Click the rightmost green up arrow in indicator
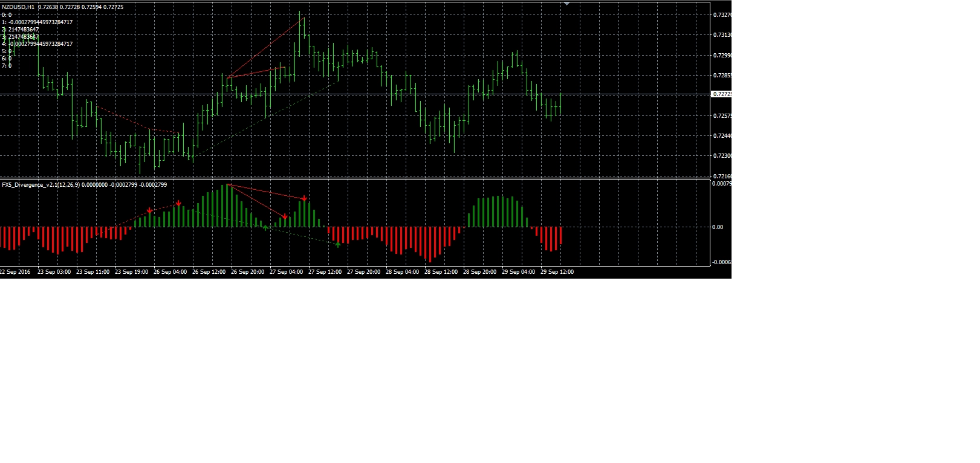This screenshot has height=463, width=980. click(337, 244)
